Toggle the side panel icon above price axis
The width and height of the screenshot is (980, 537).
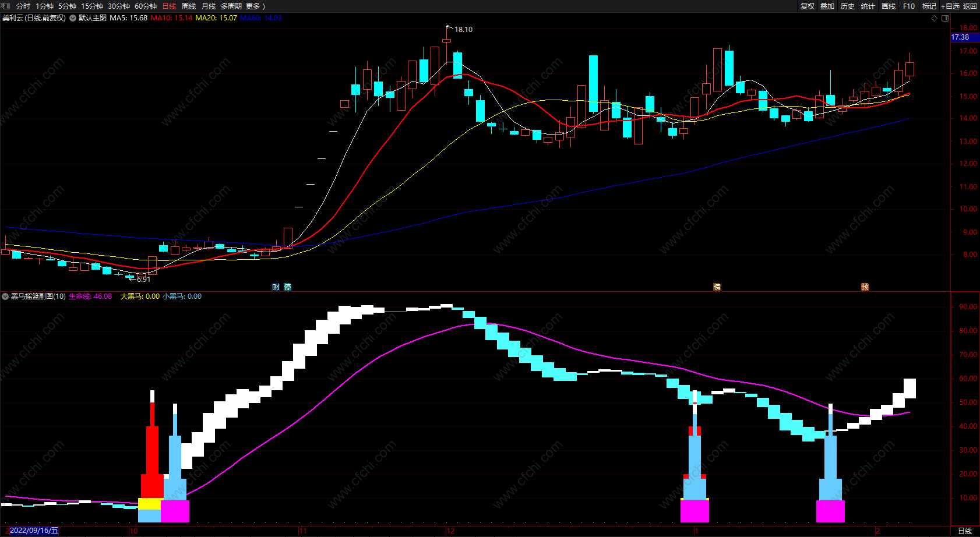[945, 18]
